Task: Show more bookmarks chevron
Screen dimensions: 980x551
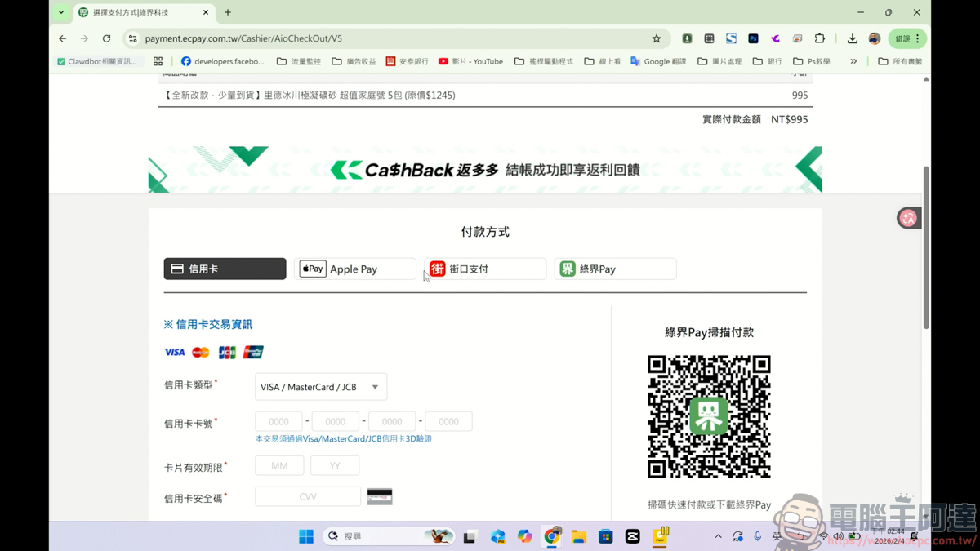Action: pyautogui.click(x=853, y=61)
